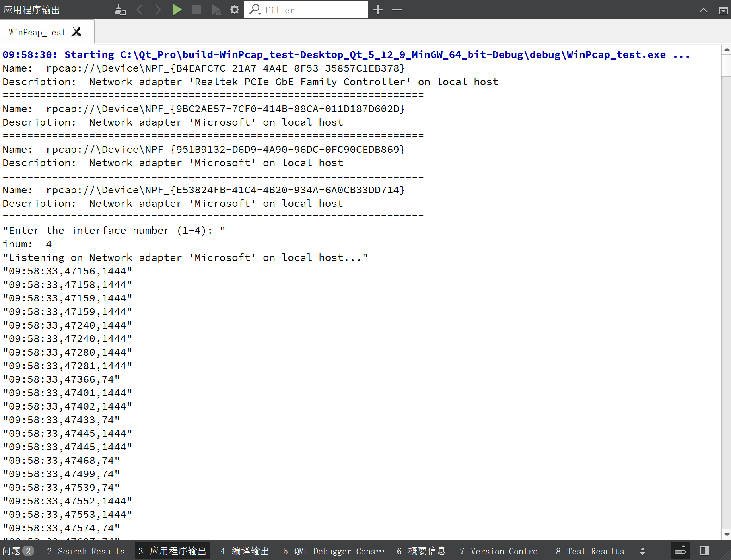Click the Realtek PCIe GbE description line
The width and height of the screenshot is (731, 560).
click(251, 82)
